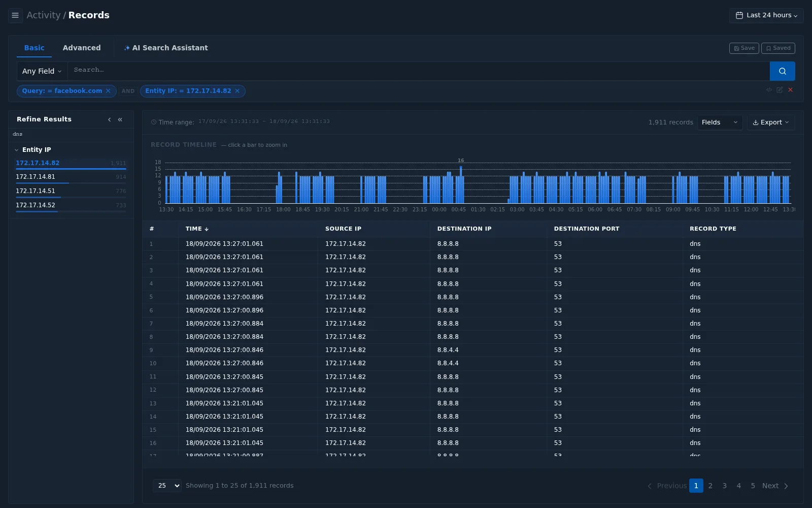This screenshot has height=508, width=812.
Task: Click the dns facet label
Action: tap(18, 134)
